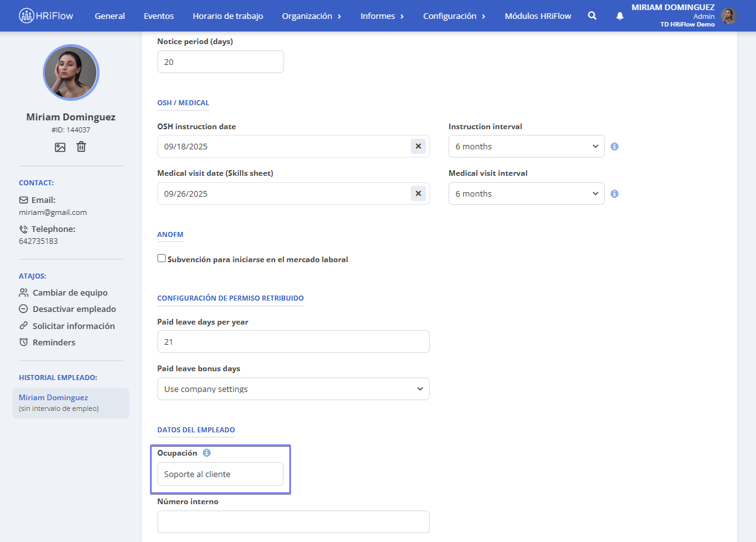This screenshot has height=542, width=756.
Task: Show info for Instruction interval
Action: click(614, 146)
